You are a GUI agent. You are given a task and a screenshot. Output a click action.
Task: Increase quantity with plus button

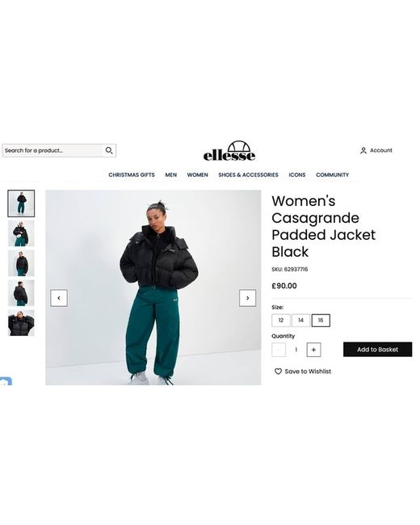click(x=314, y=350)
